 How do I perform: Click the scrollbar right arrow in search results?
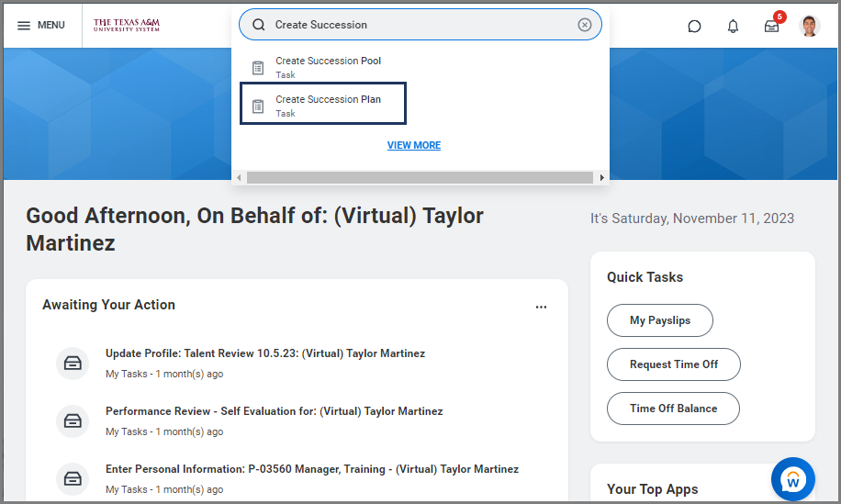coord(601,177)
